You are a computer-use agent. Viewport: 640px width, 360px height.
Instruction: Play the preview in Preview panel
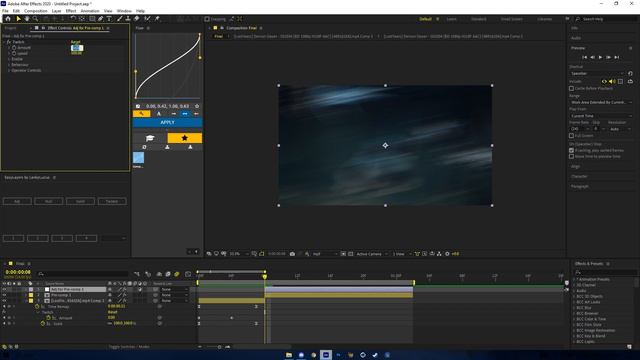600,58
